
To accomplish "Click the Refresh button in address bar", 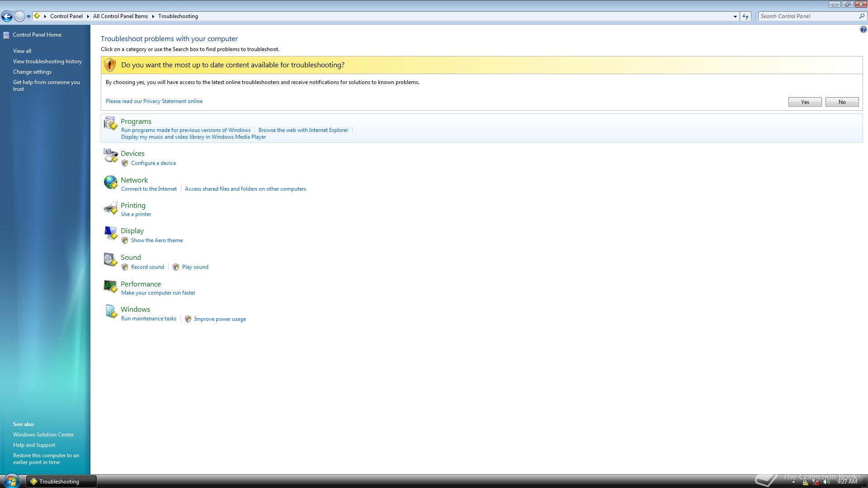I will 745,16.
